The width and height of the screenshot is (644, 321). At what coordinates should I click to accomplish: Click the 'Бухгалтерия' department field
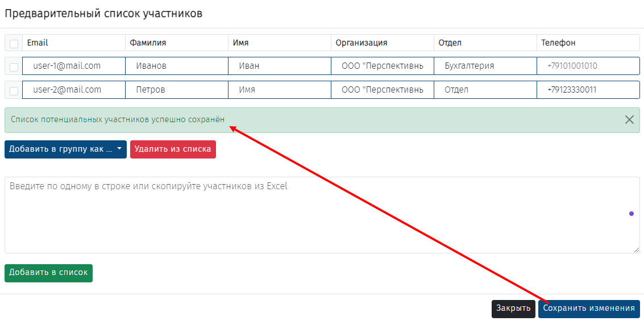tap(485, 66)
